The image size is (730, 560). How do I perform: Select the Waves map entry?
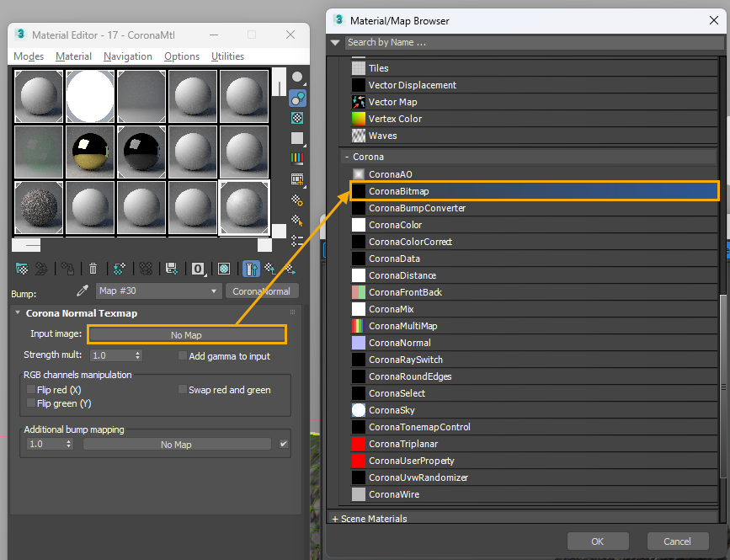point(534,136)
